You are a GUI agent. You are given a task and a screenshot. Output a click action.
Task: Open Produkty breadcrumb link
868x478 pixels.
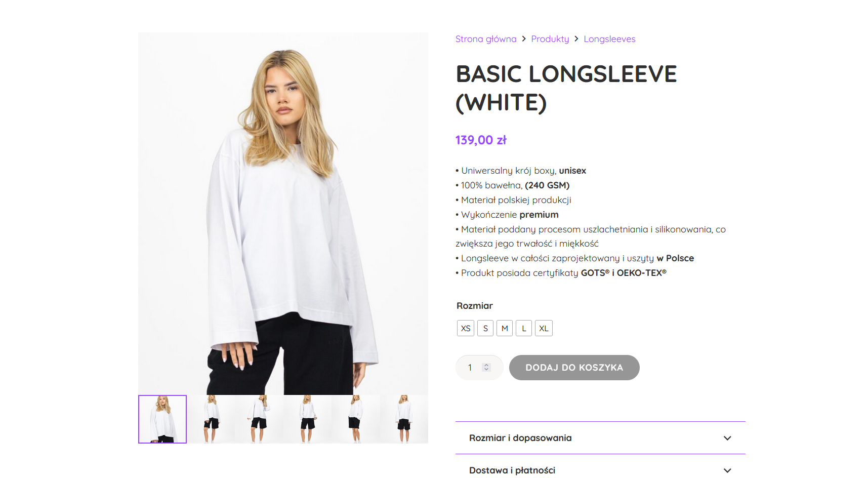(x=550, y=39)
